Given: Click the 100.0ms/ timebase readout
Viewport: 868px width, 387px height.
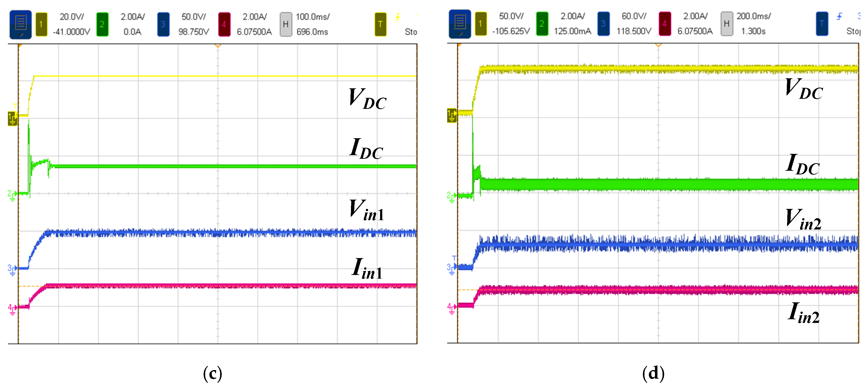Looking at the screenshot, I should pos(313,17).
